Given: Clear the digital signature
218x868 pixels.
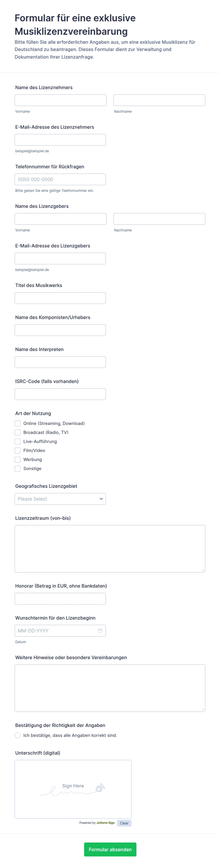Looking at the screenshot, I should point(124,823).
